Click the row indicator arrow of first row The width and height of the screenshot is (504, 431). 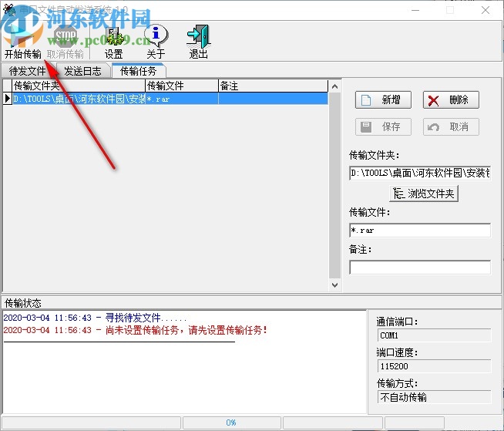8,99
